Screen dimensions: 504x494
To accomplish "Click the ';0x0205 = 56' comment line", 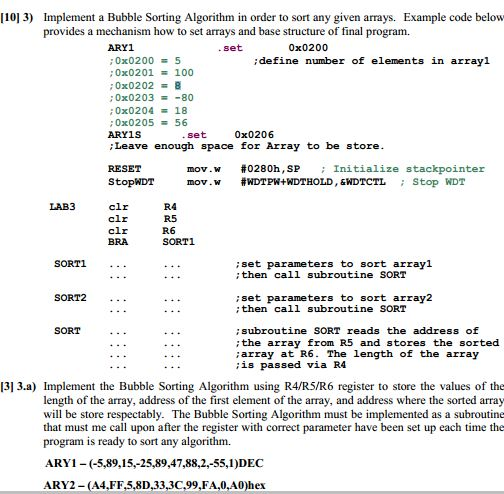I will point(148,123).
